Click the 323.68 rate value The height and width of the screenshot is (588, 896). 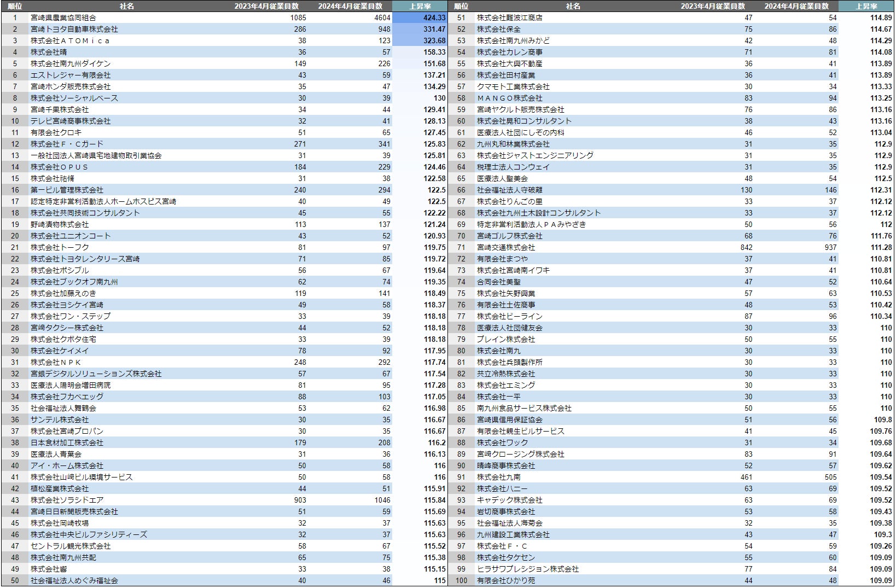[420, 40]
